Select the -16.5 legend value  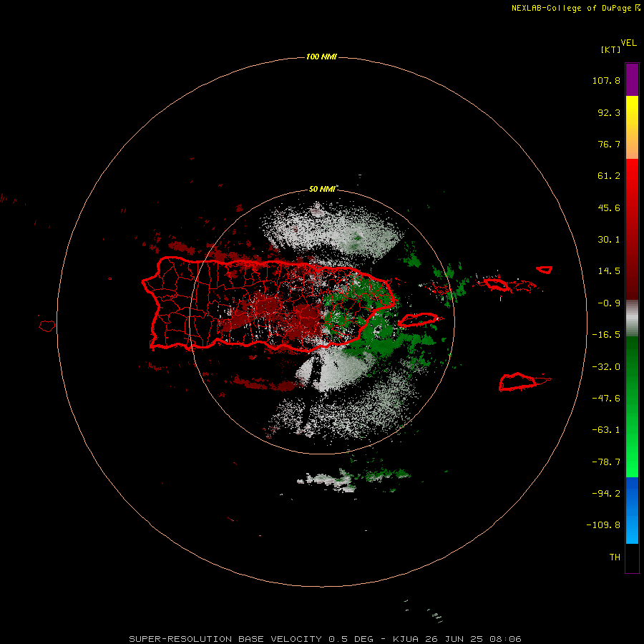(606, 335)
